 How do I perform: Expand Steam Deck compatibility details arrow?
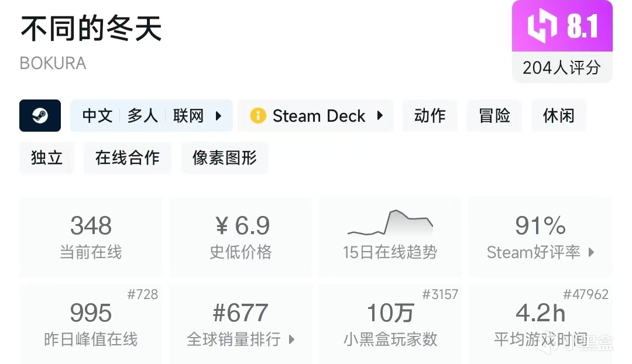(x=380, y=115)
